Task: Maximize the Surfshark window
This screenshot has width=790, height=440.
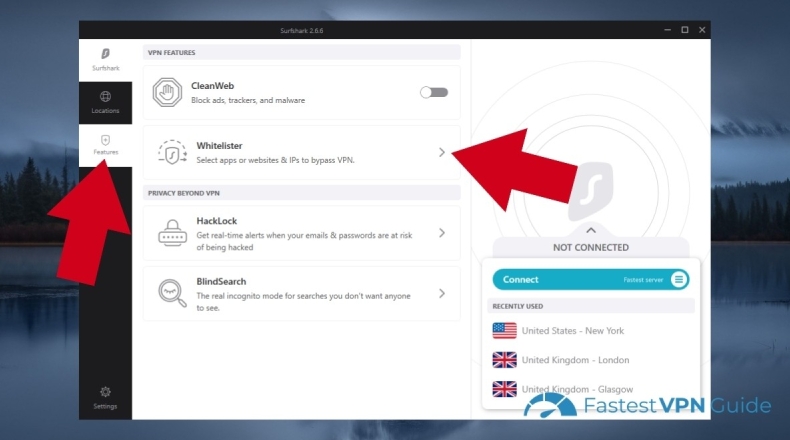Action: (x=684, y=30)
